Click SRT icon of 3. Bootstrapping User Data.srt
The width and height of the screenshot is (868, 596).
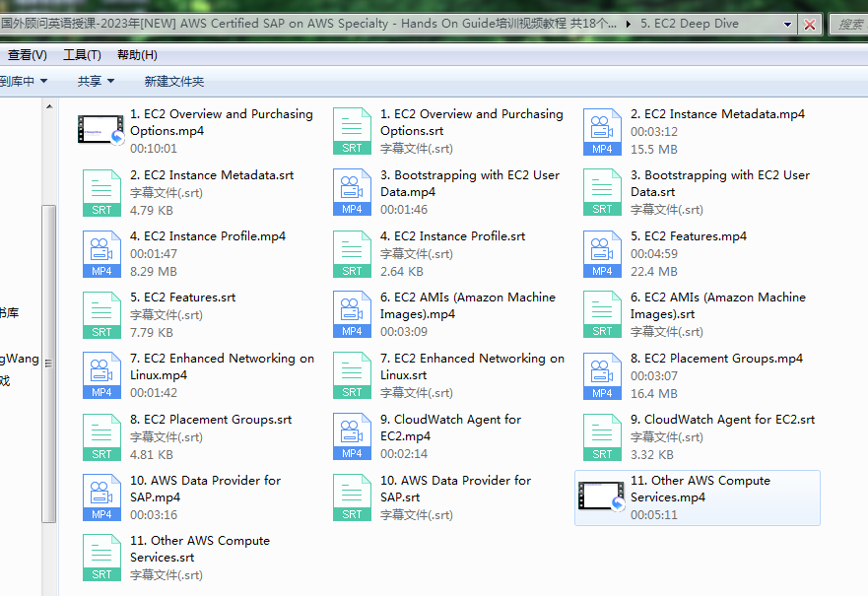602,192
